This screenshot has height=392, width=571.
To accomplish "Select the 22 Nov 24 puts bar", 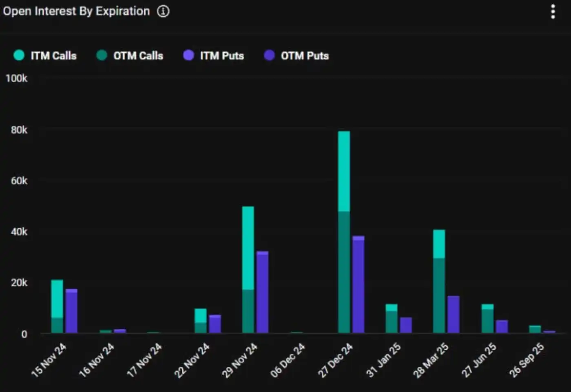I will click(215, 324).
